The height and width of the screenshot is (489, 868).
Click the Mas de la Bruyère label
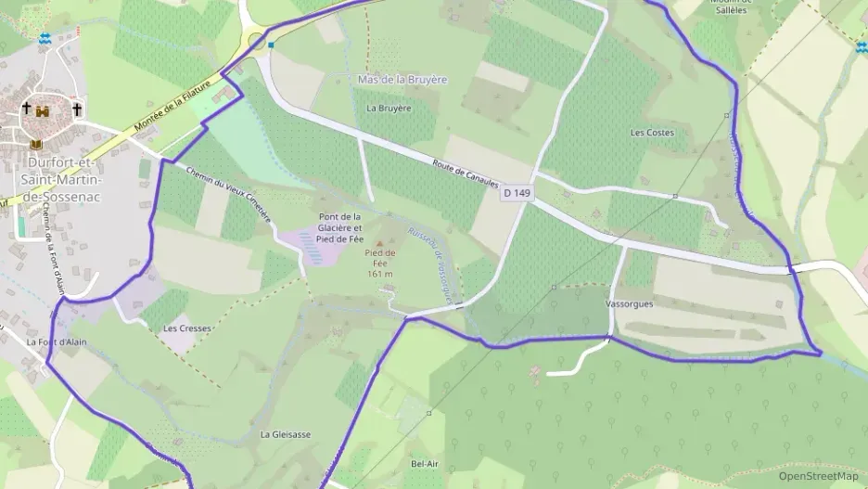pyautogui.click(x=402, y=79)
